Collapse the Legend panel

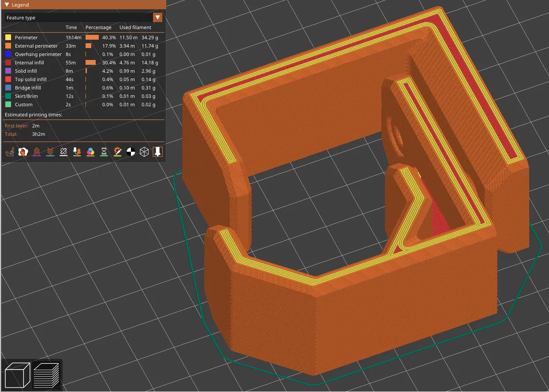(x=7, y=5)
